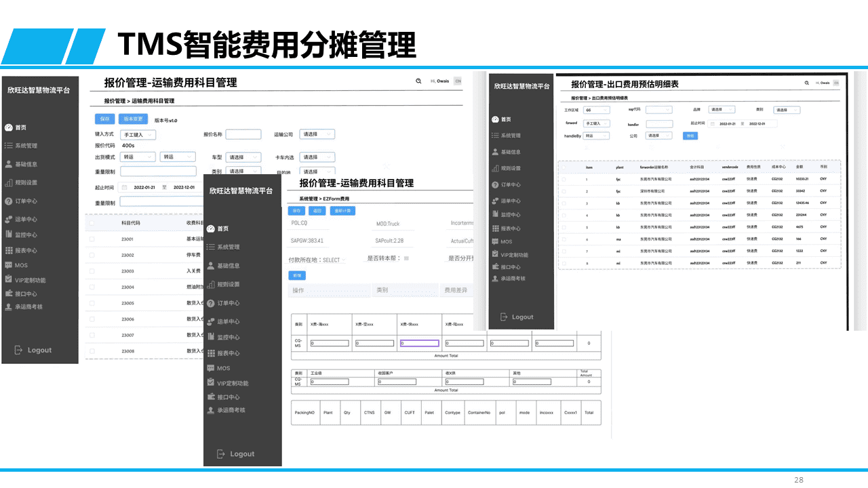Toggle 是否转本帮 checkbox in middle window
This screenshot has width=868, height=488.
coord(406,258)
